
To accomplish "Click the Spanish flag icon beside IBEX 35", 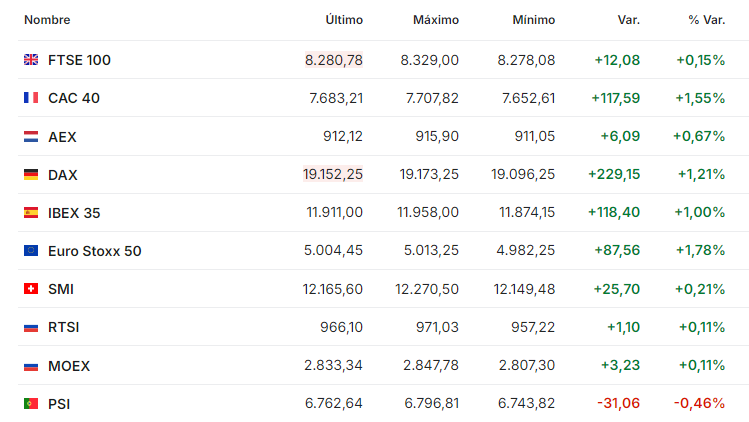I will tap(31, 213).
